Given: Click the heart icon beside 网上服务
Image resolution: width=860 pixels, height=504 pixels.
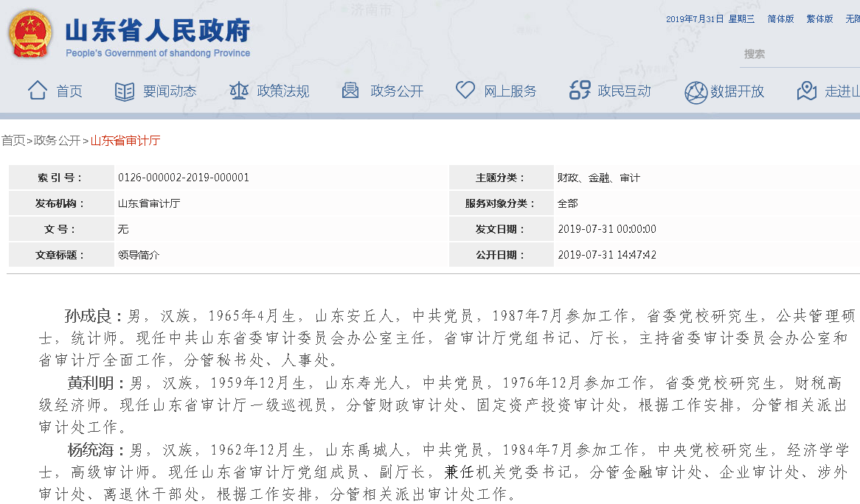Looking at the screenshot, I should point(465,90).
